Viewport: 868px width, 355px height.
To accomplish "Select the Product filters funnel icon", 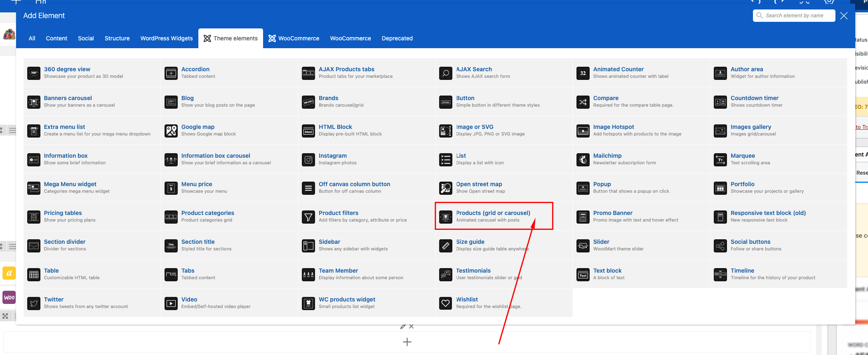I will pos(308,217).
